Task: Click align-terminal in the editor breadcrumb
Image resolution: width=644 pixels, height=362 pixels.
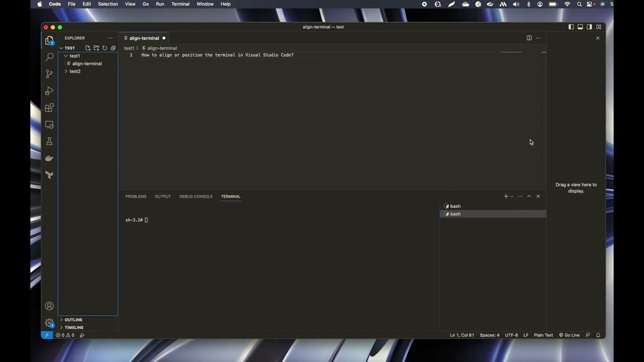Action: click(x=159, y=48)
